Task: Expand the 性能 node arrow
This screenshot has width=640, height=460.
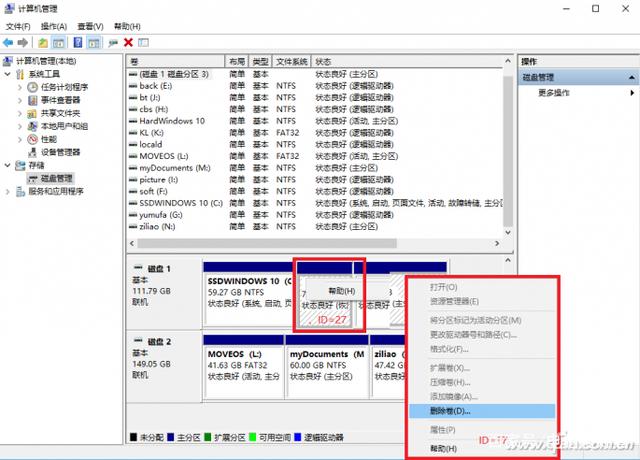Action: coord(20,139)
